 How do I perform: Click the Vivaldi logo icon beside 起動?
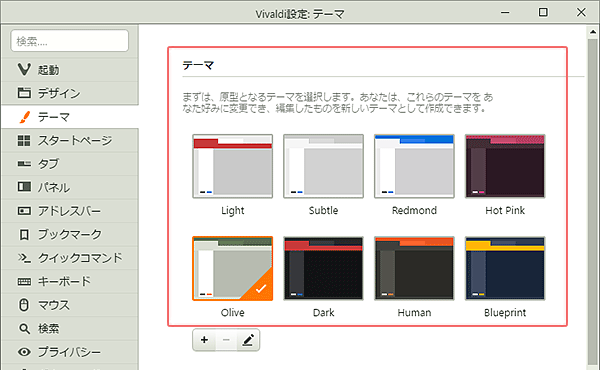pyautogui.click(x=24, y=69)
